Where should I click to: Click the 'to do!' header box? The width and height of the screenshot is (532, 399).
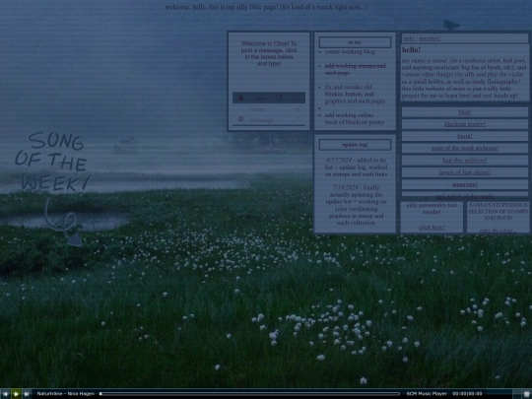coord(355,42)
